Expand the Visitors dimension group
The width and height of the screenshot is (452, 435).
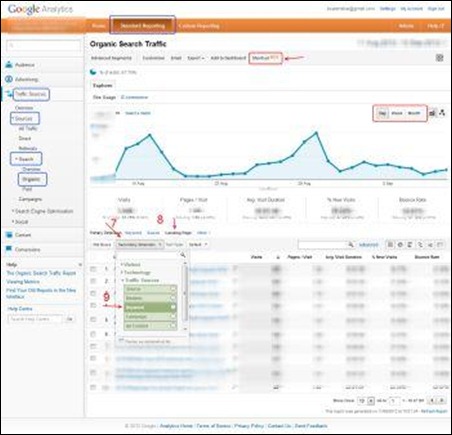(x=131, y=264)
